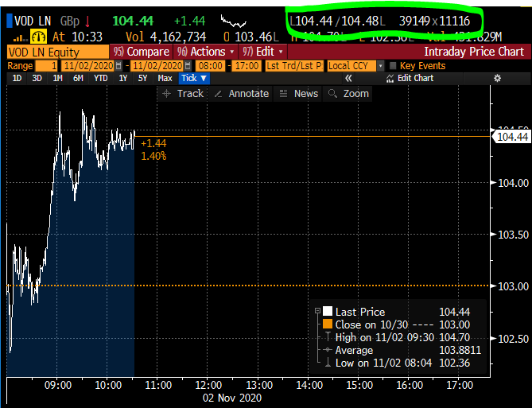Image resolution: width=532 pixels, height=408 pixels.
Task: Click the Edit Chart icon
Action: tap(390, 79)
